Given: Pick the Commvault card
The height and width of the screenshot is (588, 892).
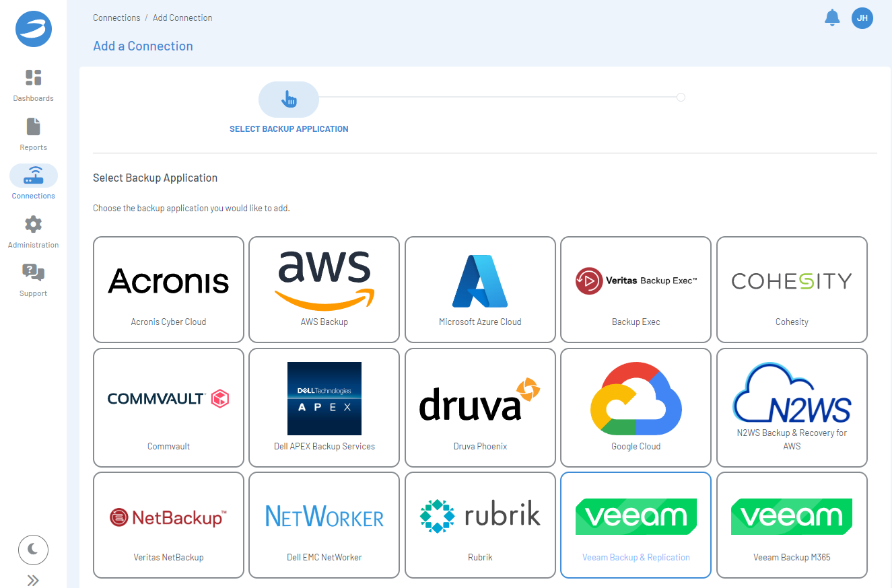Looking at the screenshot, I should pyautogui.click(x=168, y=407).
